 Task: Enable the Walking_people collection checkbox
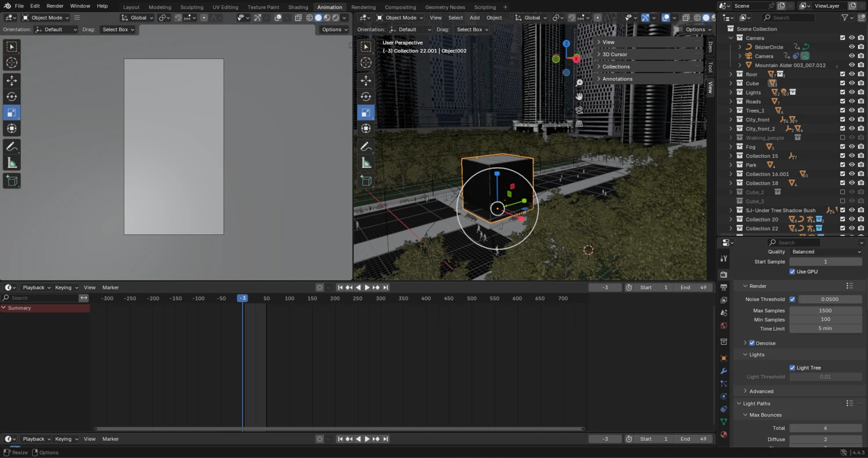pyautogui.click(x=843, y=138)
